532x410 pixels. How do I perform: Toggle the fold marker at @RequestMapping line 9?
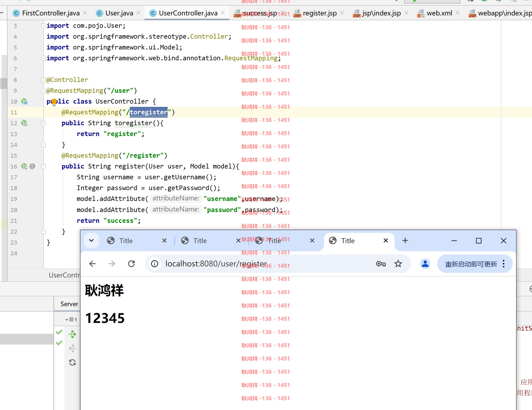(43, 91)
